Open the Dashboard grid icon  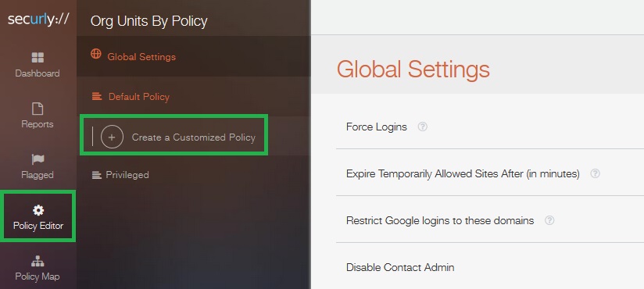click(38, 58)
